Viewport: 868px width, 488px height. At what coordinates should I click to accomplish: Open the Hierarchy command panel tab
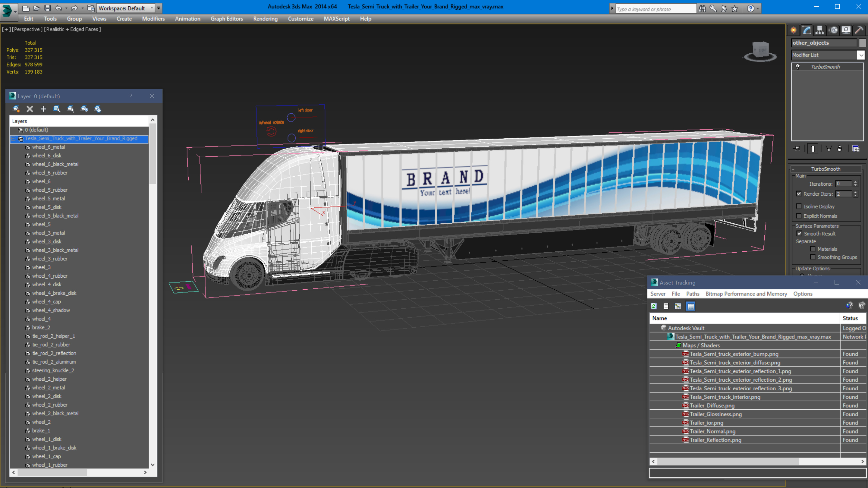click(820, 30)
